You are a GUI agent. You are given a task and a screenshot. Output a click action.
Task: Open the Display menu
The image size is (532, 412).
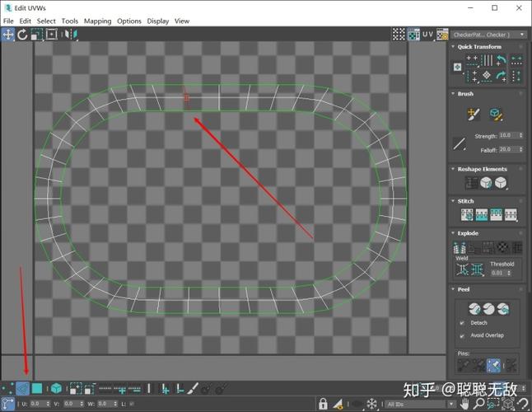click(x=158, y=21)
